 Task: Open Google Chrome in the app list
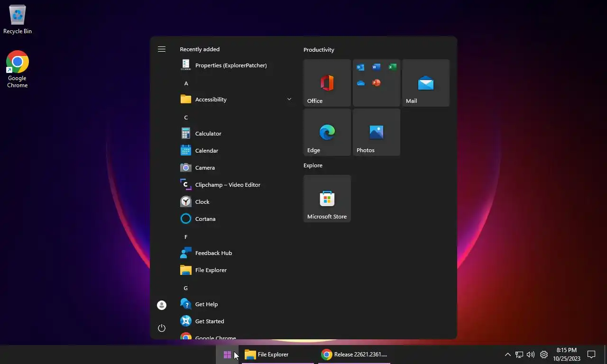[236, 336]
